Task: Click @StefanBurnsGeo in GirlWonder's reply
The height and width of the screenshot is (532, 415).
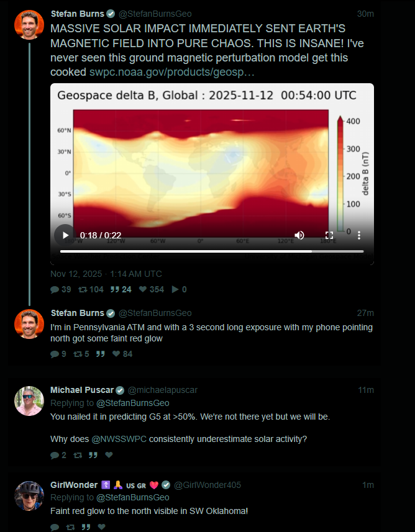Action: (133, 497)
